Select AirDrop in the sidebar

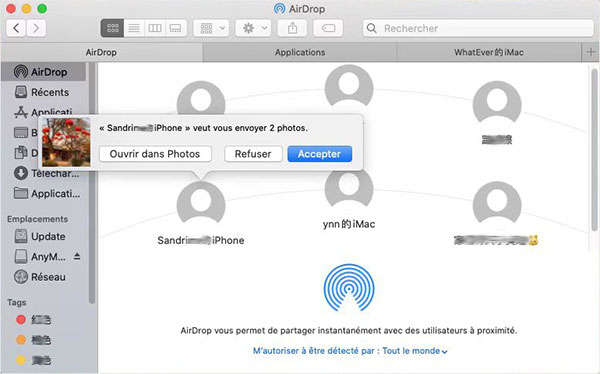click(43, 72)
